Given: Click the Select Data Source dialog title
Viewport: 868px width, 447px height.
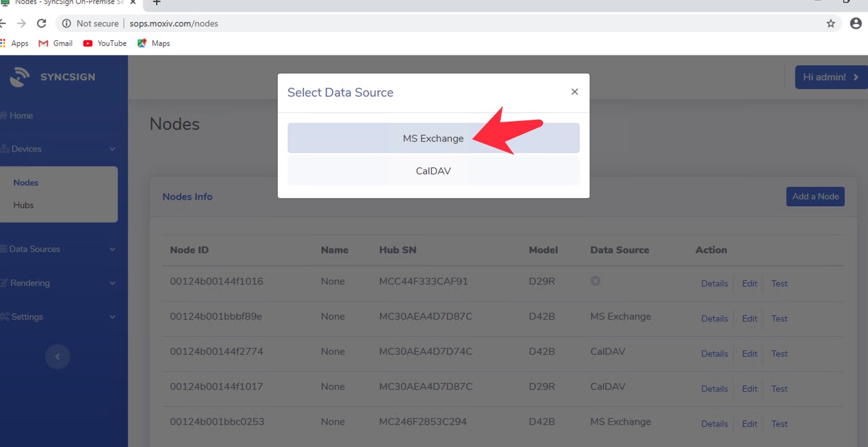Looking at the screenshot, I should pos(340,92).
